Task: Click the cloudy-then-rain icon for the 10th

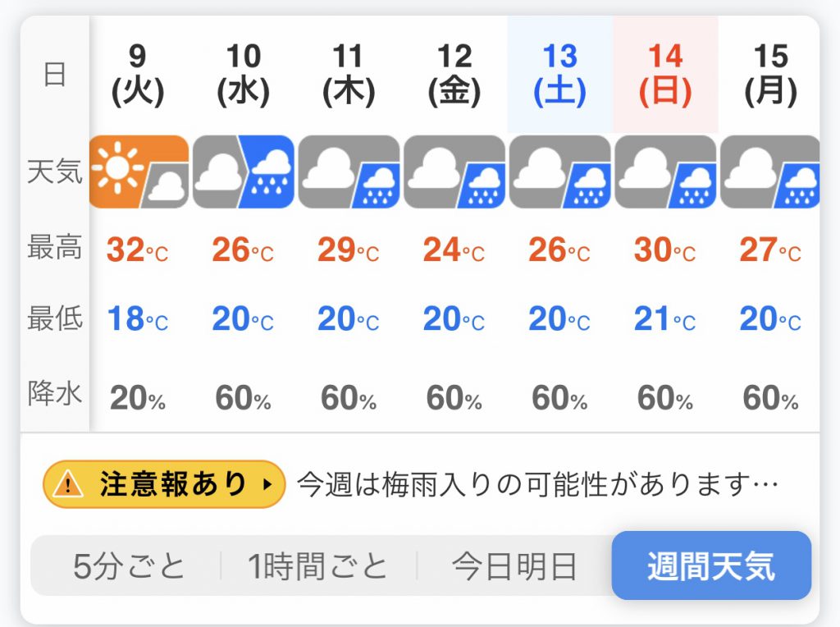Action: coord(244,172)
